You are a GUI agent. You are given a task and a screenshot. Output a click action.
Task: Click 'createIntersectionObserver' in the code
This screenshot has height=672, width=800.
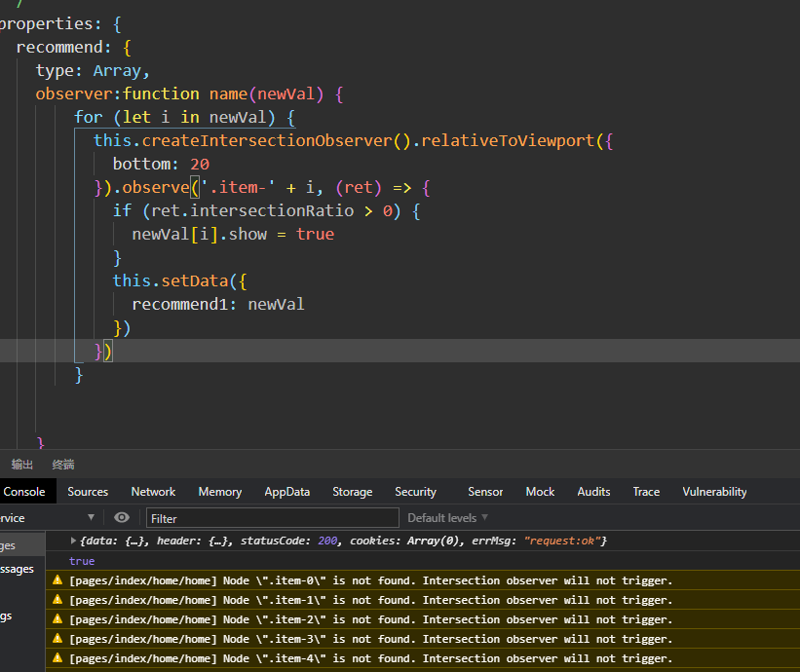point(267,140)
